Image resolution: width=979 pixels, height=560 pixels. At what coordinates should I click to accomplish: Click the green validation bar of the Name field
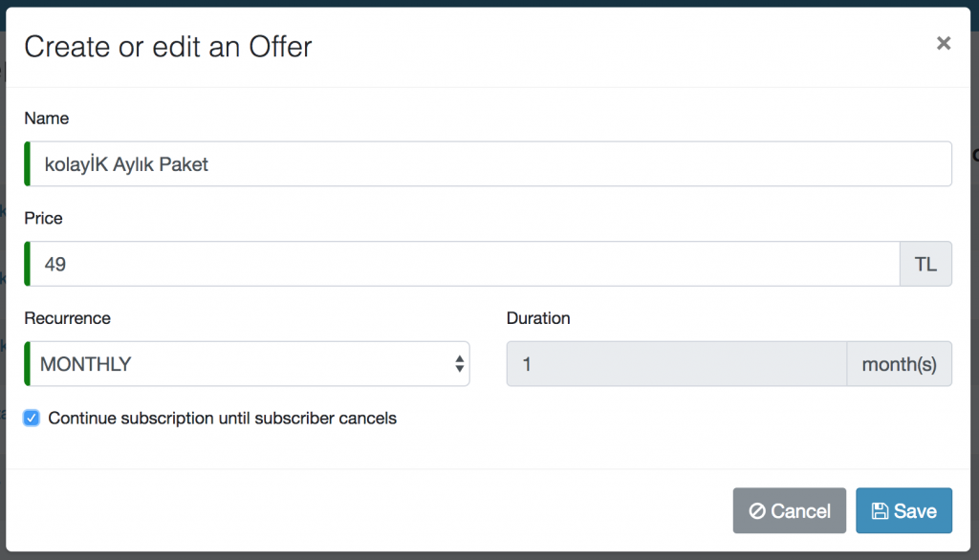[x=28, y=163]
